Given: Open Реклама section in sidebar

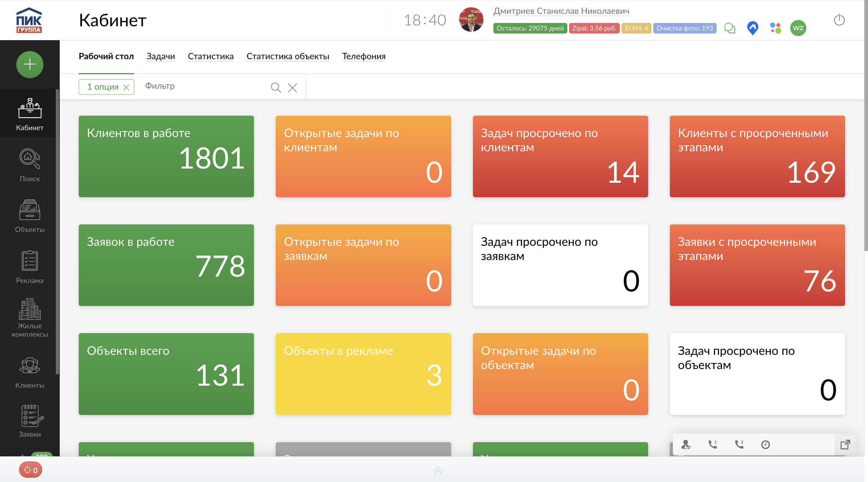Looking at the screenshot, I should (x=30, y=267).
